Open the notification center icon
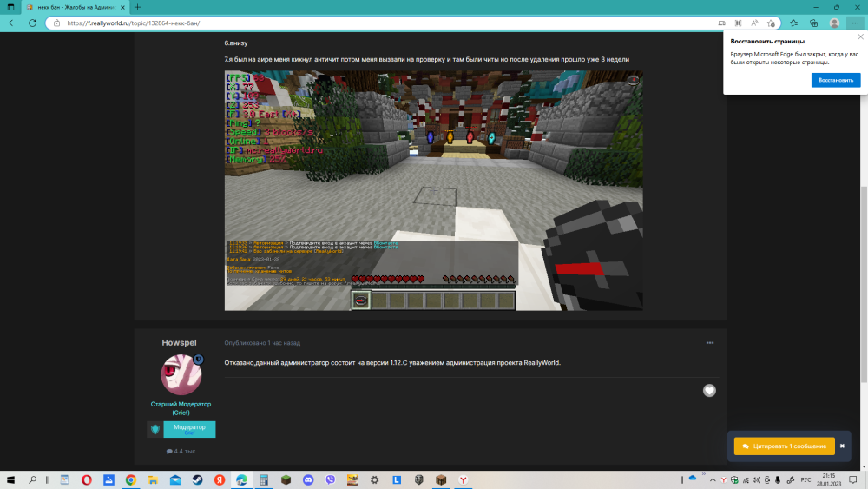 853,480
